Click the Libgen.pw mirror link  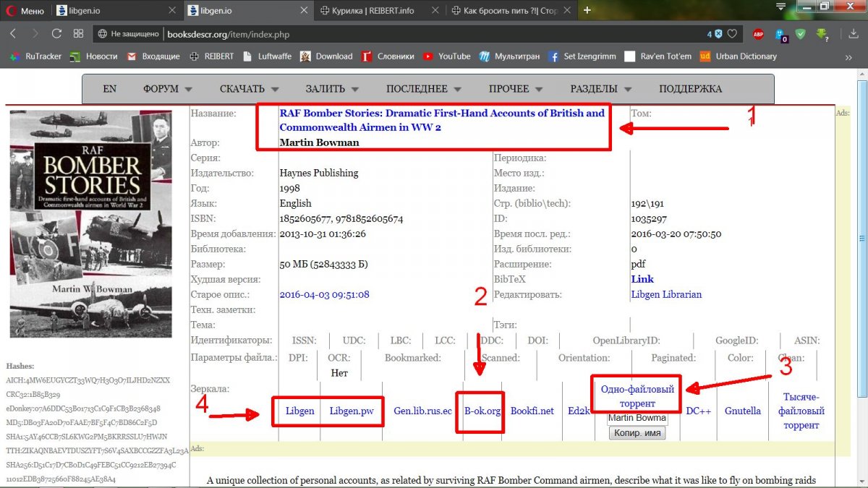(352, 411)
